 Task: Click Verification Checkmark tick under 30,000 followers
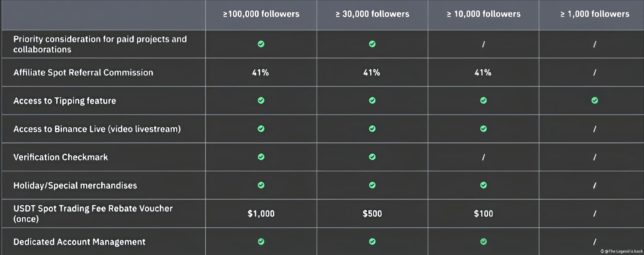(x=372, y=157)
